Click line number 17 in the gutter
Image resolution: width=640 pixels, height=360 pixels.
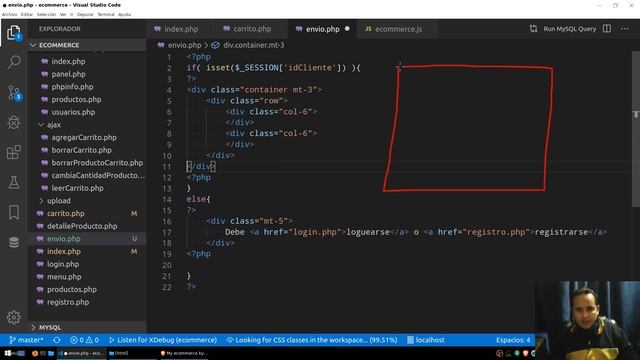coord(167,232)
